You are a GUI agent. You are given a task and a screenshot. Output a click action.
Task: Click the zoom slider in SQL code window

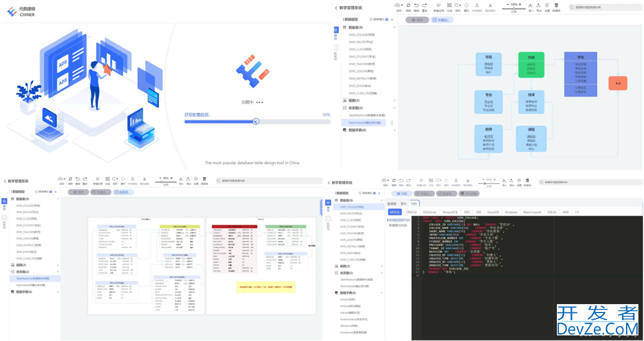(x=488, y=183)
